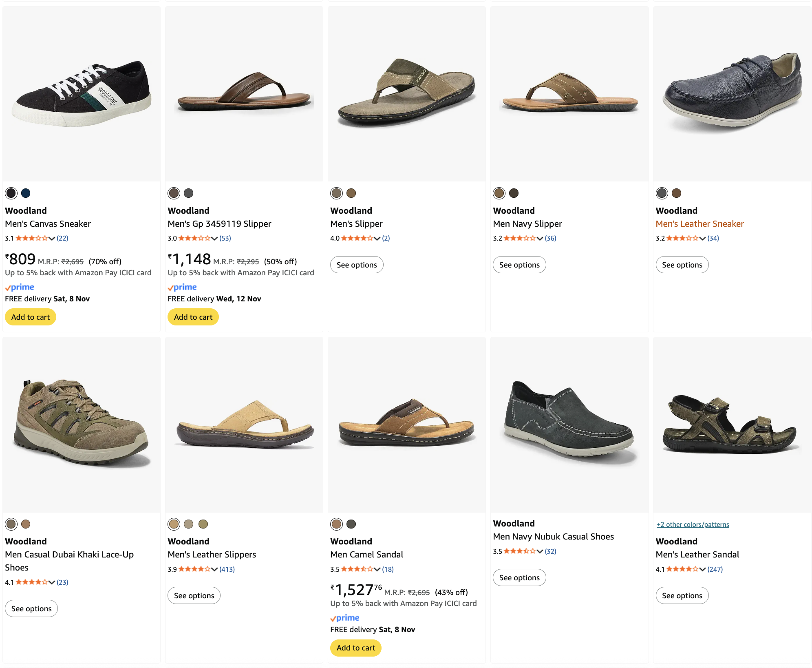Open the Dubai Khaki Lace-Up shoe image
Screen dimensions: 812x668
click(82, 424)
